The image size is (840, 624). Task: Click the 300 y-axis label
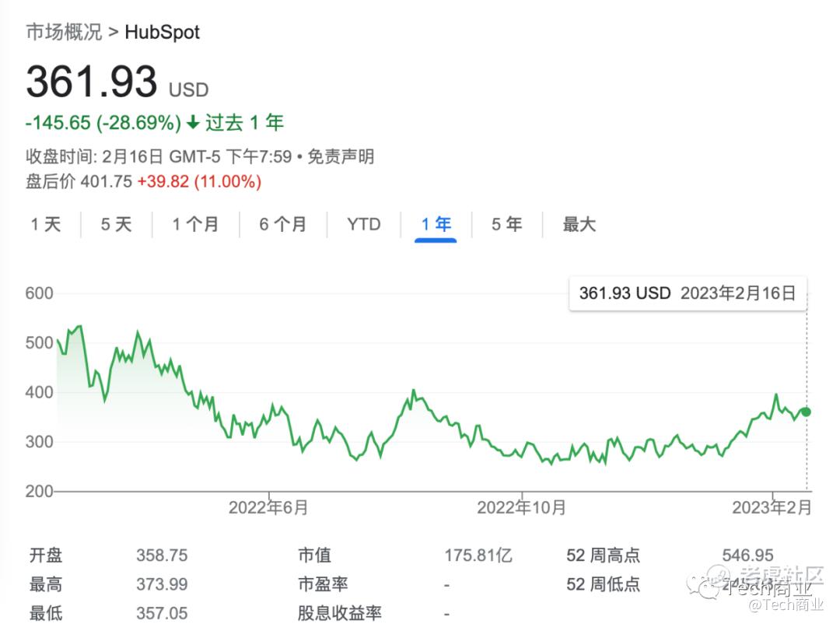(x=39, y=442)
